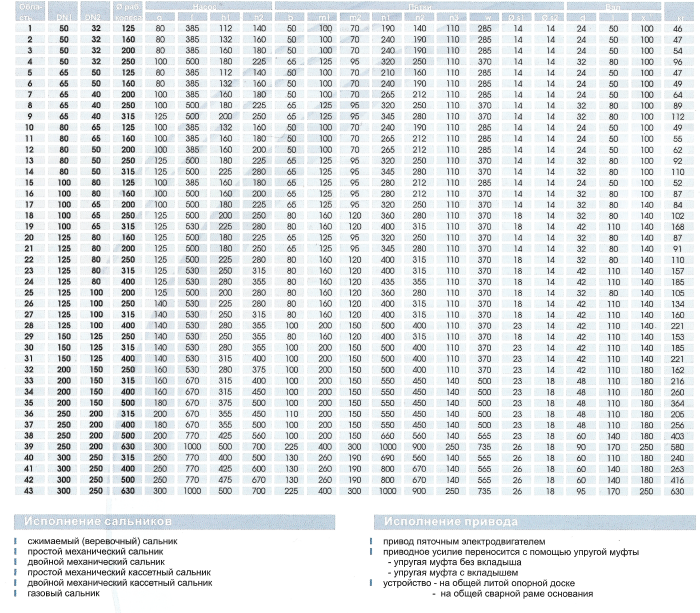Screen dimensions: 700x613
Task: Click weight value 64 in row 7
Action: [678, 95]
